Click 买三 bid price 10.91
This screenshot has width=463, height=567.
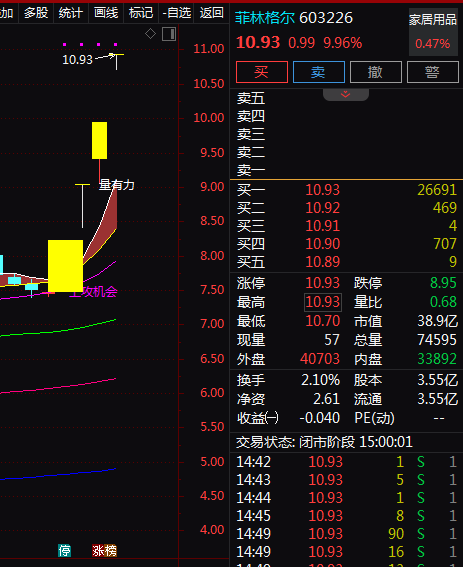(323, 226)
